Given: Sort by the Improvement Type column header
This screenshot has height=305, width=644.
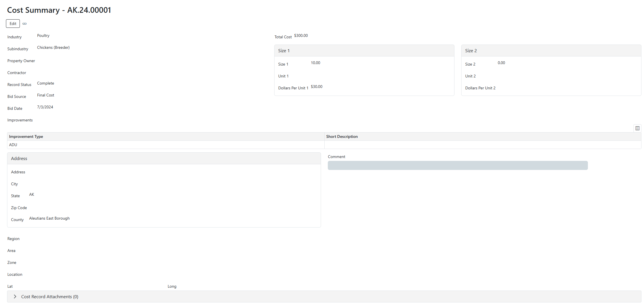Looking at the screenshot, I should click(26, 136).
